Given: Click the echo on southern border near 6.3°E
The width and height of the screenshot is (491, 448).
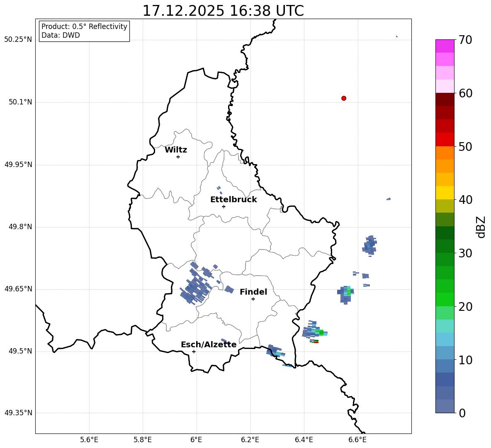Looking at the screenshot, I should coord(275,351).
